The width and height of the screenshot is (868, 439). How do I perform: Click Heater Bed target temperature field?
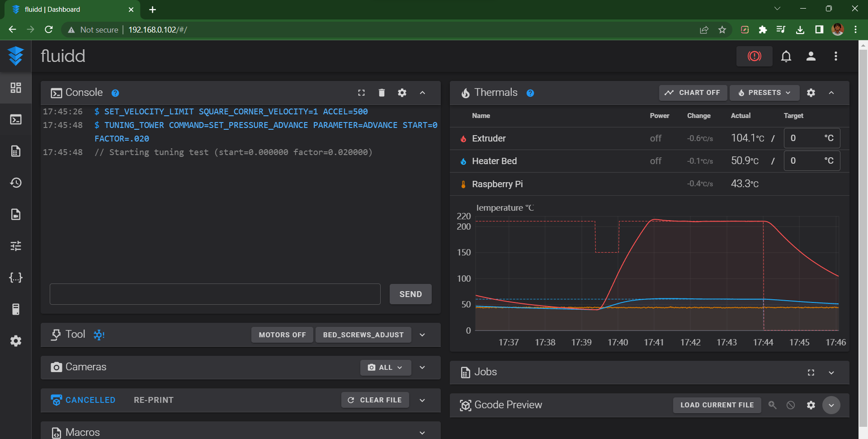[x=812, y=161]
